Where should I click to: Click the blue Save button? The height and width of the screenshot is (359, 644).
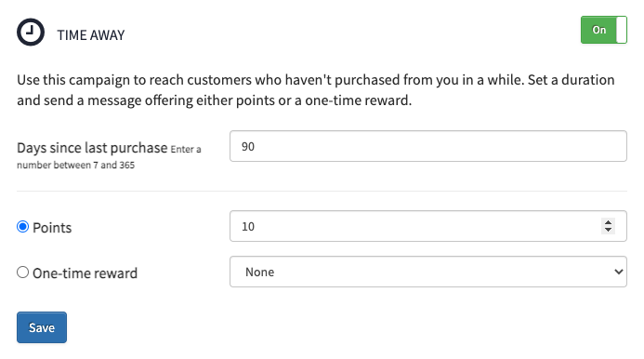[42, 327]
